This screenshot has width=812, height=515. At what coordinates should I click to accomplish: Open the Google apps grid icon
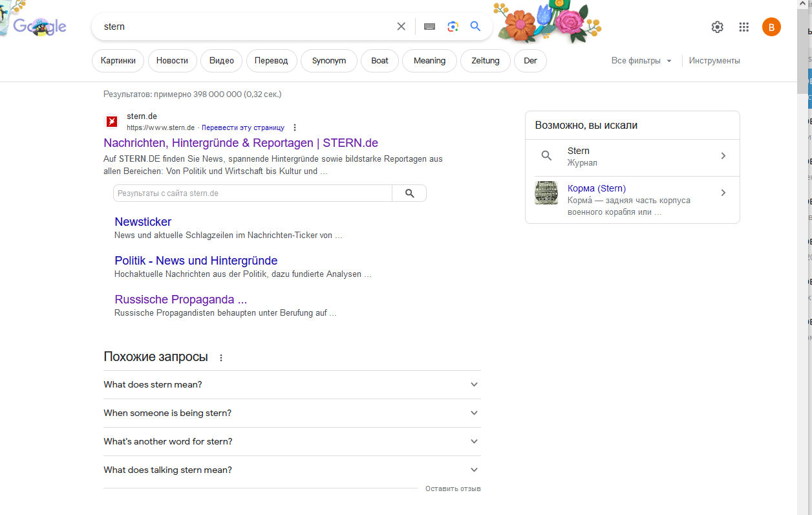743,27
